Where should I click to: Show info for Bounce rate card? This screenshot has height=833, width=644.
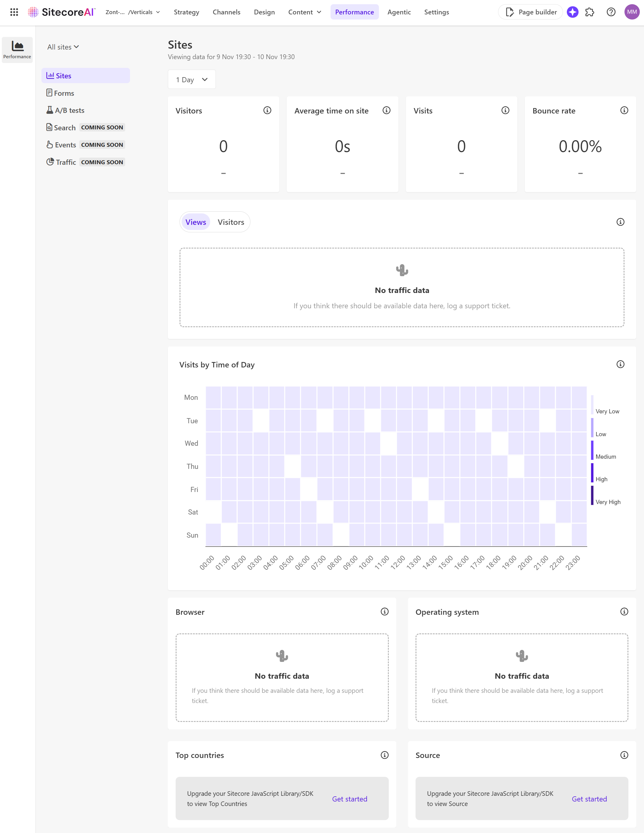pyautogui.click(x=624, y=110)
